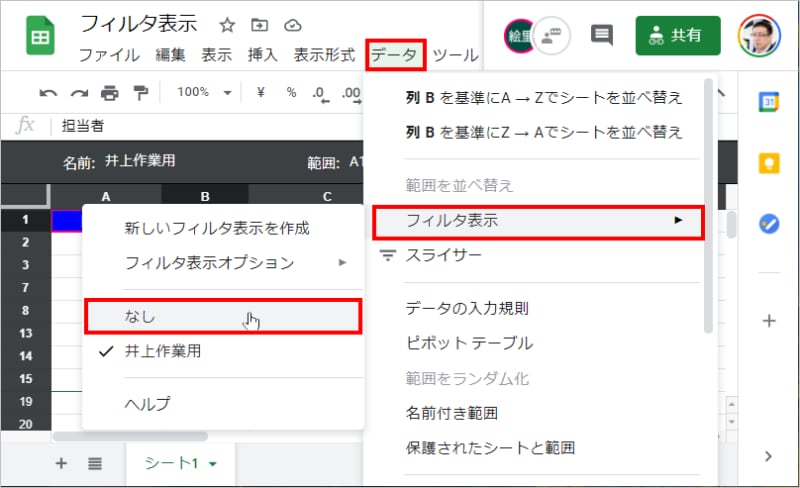Viewport: 800px width, 488px height.
Task: Click the undo icon
Action: (x=48, y=93)
